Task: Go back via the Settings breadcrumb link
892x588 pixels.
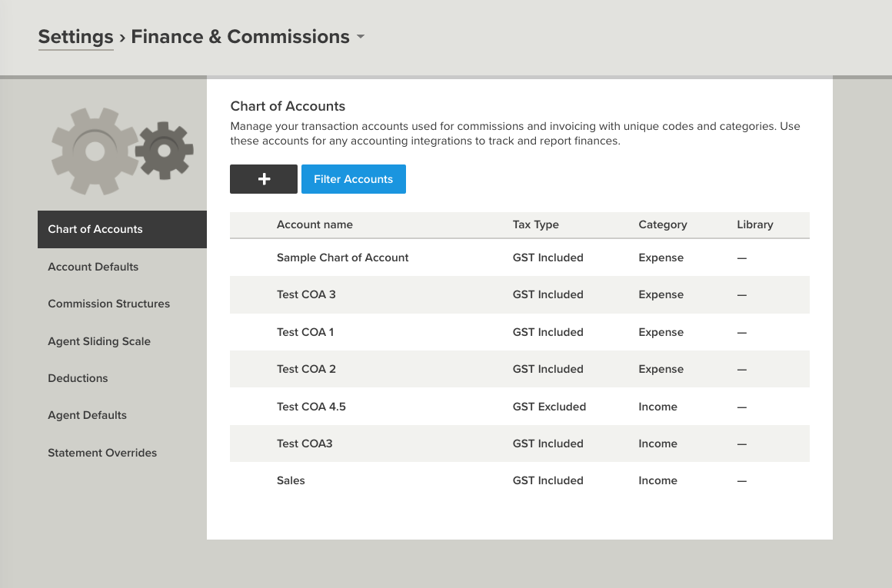Action: pos(75,37)
